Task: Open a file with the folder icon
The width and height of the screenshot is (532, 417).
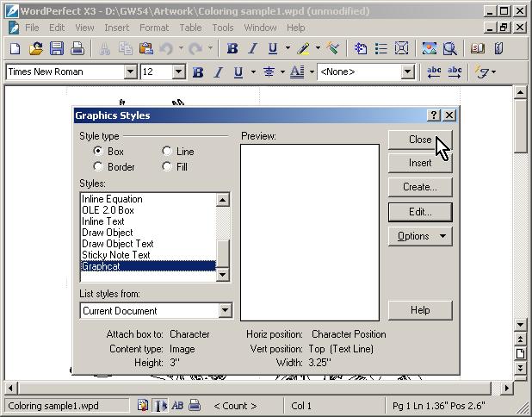Action: [x=36, y=48]
